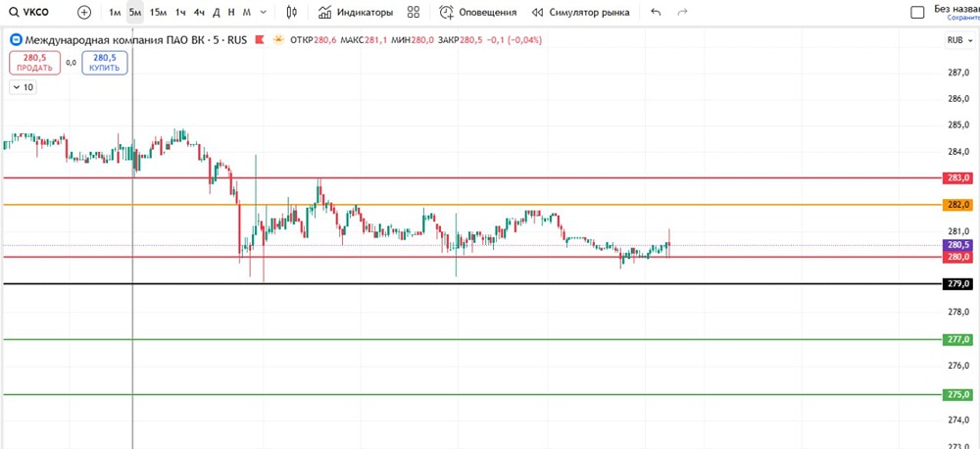
Task: Expand the timeframe list dropdown arrow
Action: click(x=263, y=12)
